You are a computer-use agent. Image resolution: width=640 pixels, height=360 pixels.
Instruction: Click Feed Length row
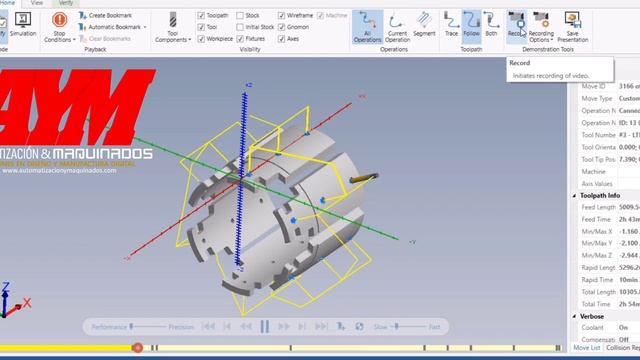point(609,207)
